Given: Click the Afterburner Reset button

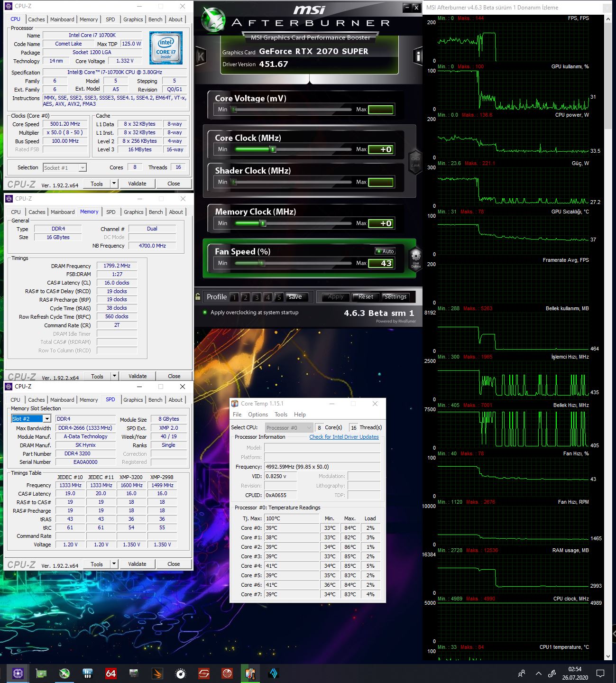Looking at the screenshot, I should pyautogui.click(x=366, y=296).
